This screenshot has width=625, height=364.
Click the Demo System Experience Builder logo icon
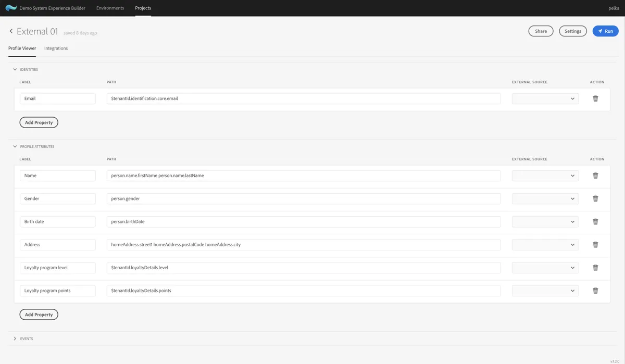tap(11, 8)
